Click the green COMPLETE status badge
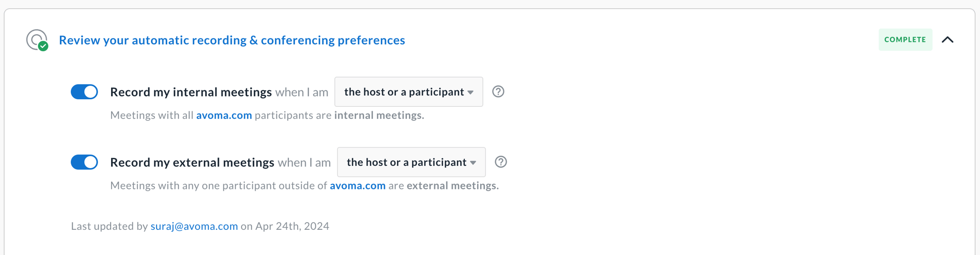Image resolution: width=980 pixels, height=255 pixels. click(905, 40)
